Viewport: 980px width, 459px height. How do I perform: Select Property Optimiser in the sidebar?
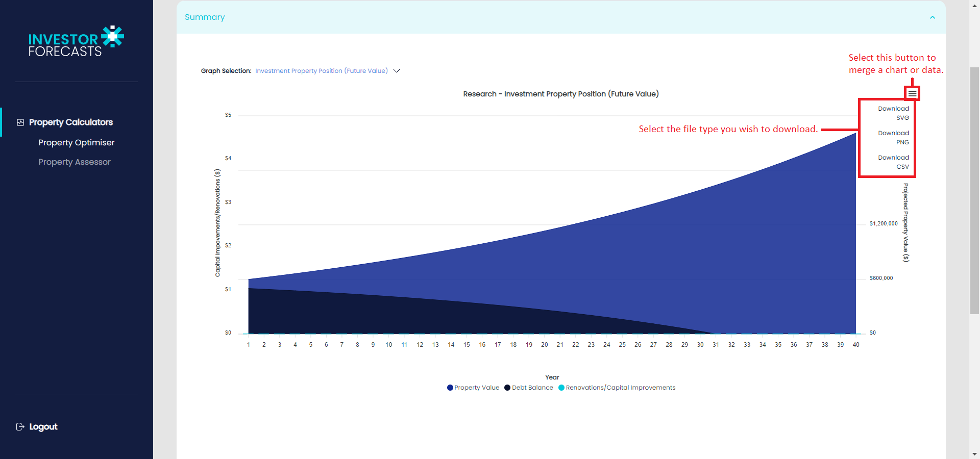pyautogui.click(x=77, y=142)
